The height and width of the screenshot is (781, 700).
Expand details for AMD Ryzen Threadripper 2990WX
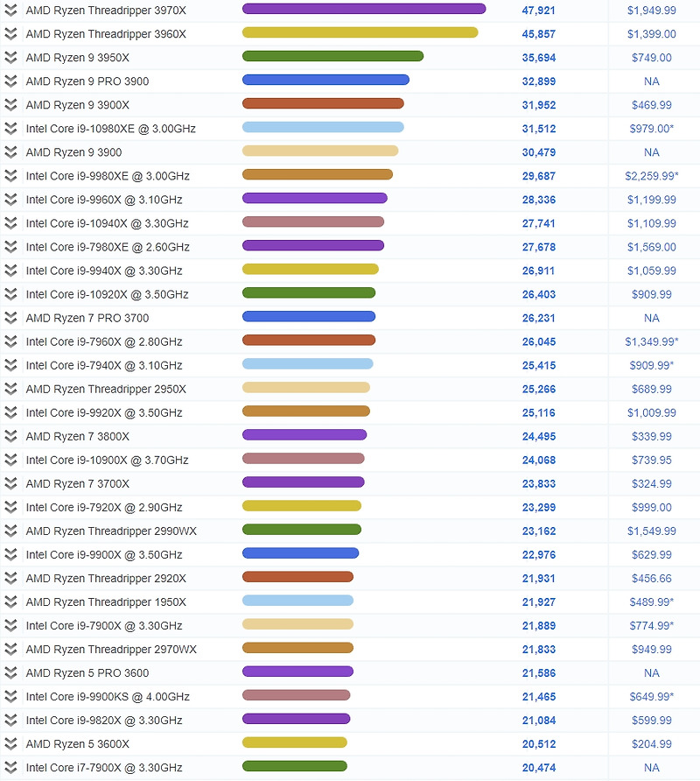click(11, 530)
